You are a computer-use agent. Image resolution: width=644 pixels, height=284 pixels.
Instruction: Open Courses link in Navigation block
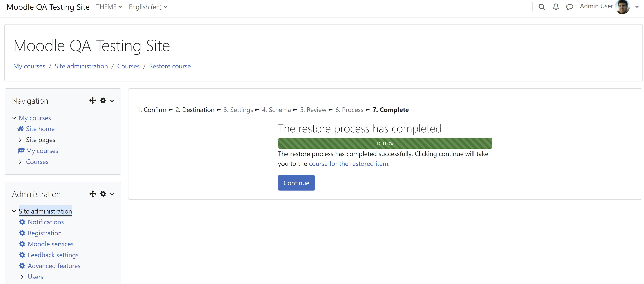[37, 162]
